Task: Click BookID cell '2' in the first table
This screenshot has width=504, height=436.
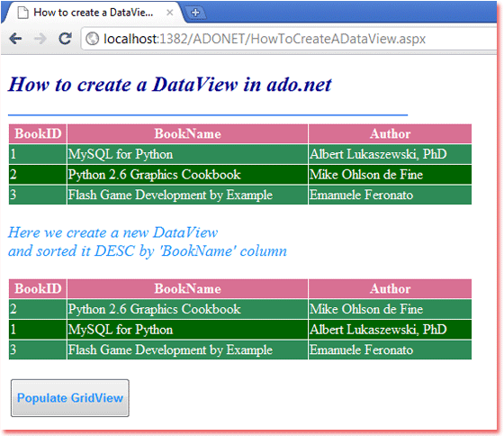Action: pyautogui.click(x=38, y=175)
